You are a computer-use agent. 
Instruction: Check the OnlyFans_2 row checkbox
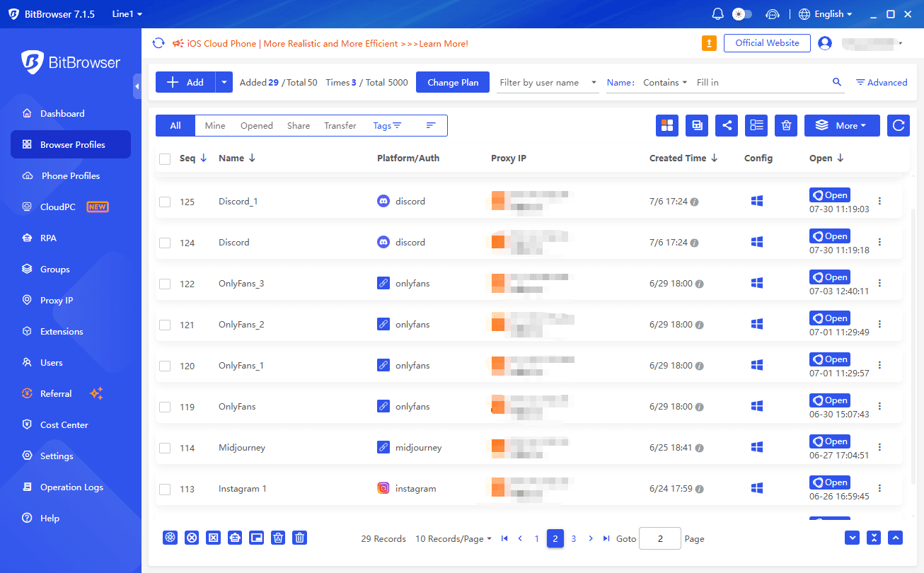click(x=165, y=325)
